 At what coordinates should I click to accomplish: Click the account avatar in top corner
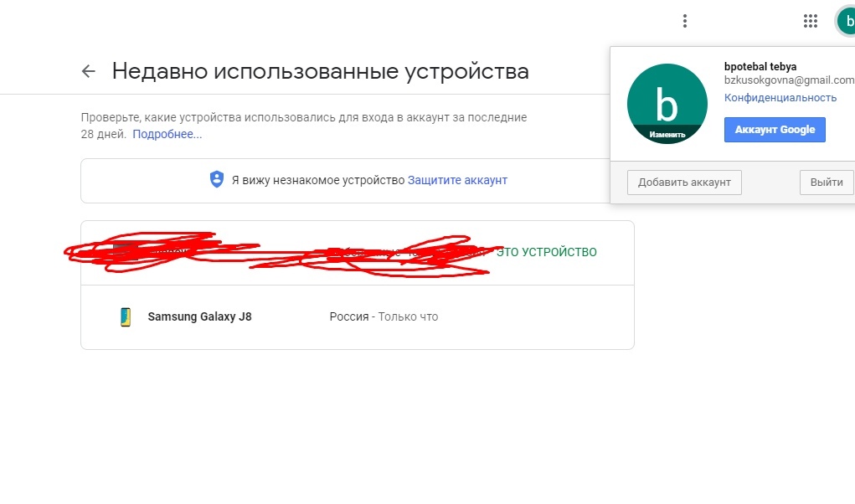pyautogui.click(x=847, y=22)
